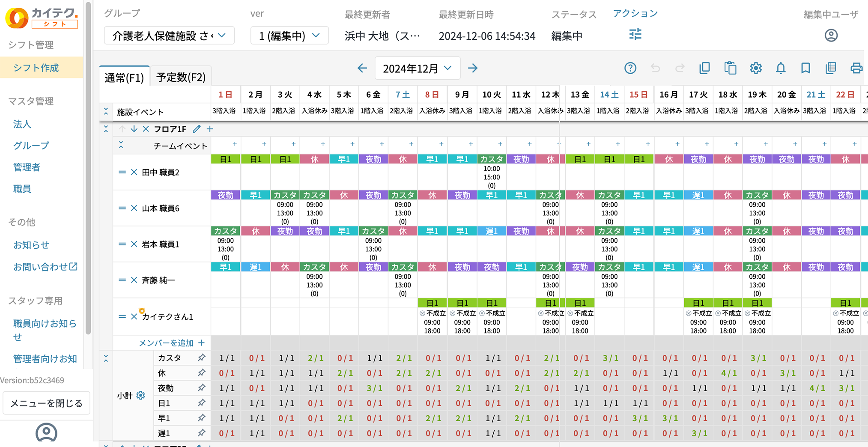Click the notification bell icon
The image size is (868, 447).
tap(781, 68)
